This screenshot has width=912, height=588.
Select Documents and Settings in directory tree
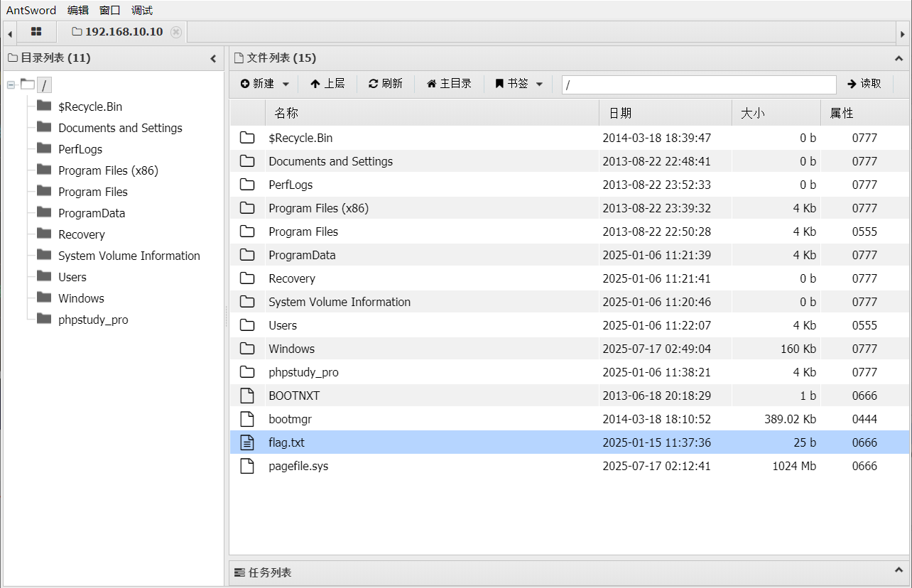(120, 128)
